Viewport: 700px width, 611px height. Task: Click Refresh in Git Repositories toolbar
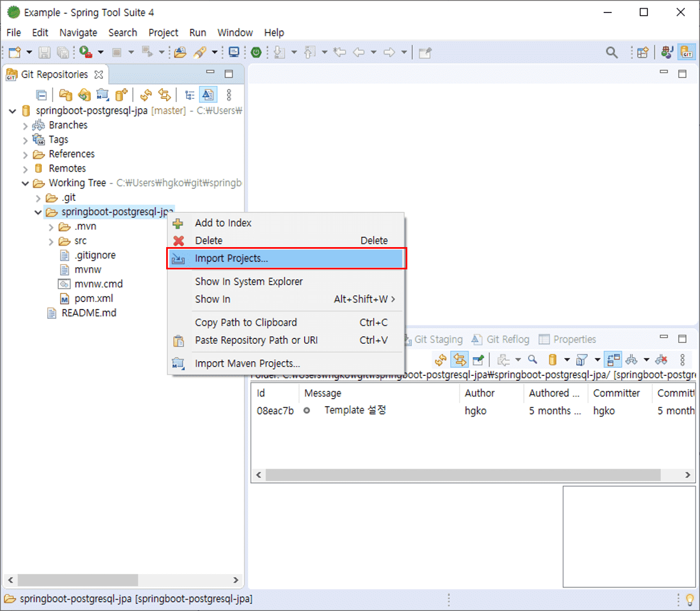(x=146, y=95)
